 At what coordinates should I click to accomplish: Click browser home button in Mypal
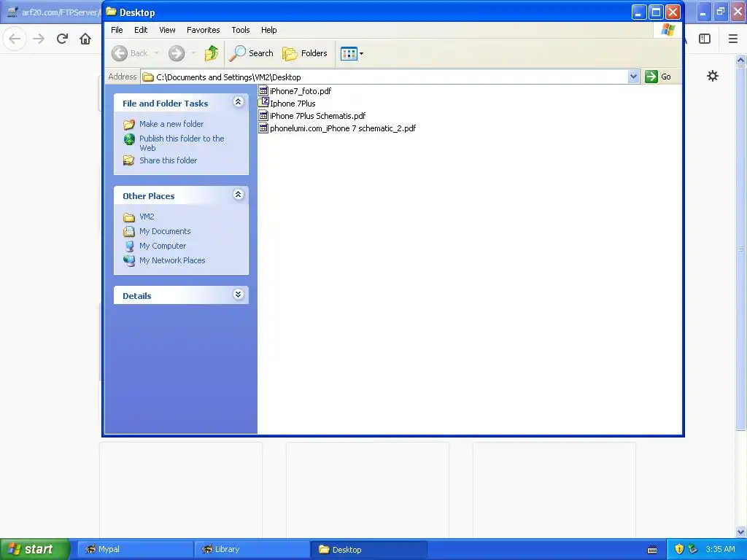tap(85, 39)
